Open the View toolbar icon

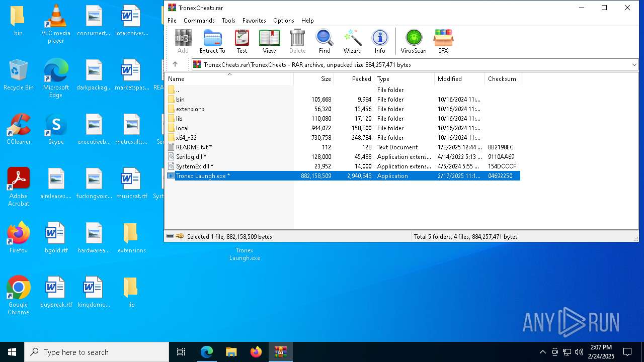click(x=270, y=41)
